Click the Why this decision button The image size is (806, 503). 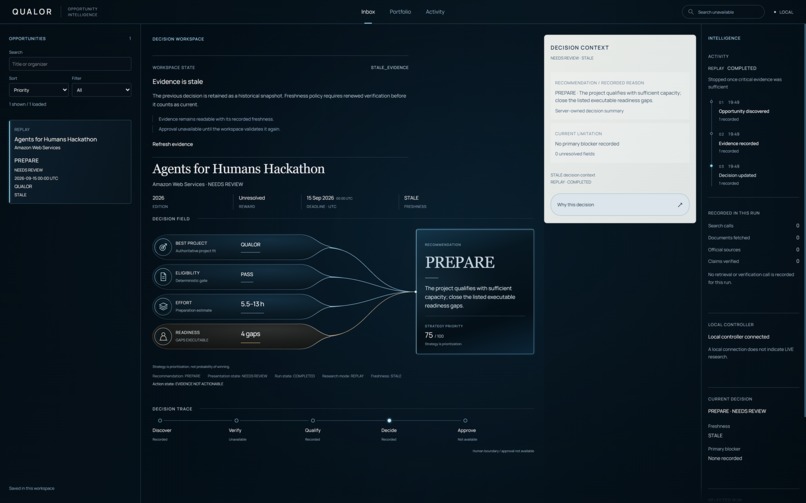pos(619,204)
